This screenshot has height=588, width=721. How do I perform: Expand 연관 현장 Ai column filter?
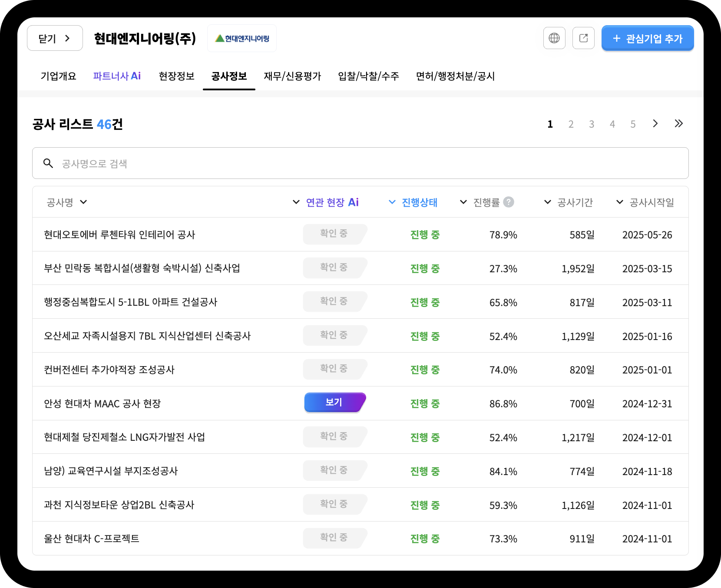click(x=296, y=202)
